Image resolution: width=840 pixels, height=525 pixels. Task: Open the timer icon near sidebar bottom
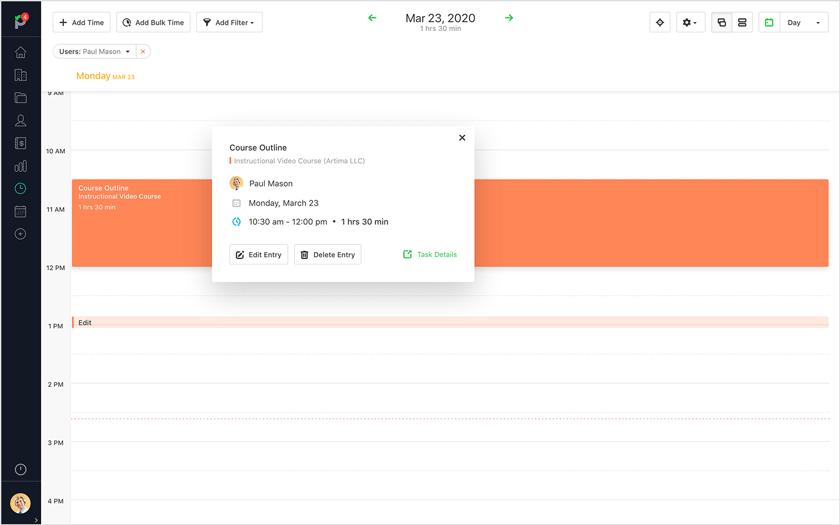tap(20, 470)
